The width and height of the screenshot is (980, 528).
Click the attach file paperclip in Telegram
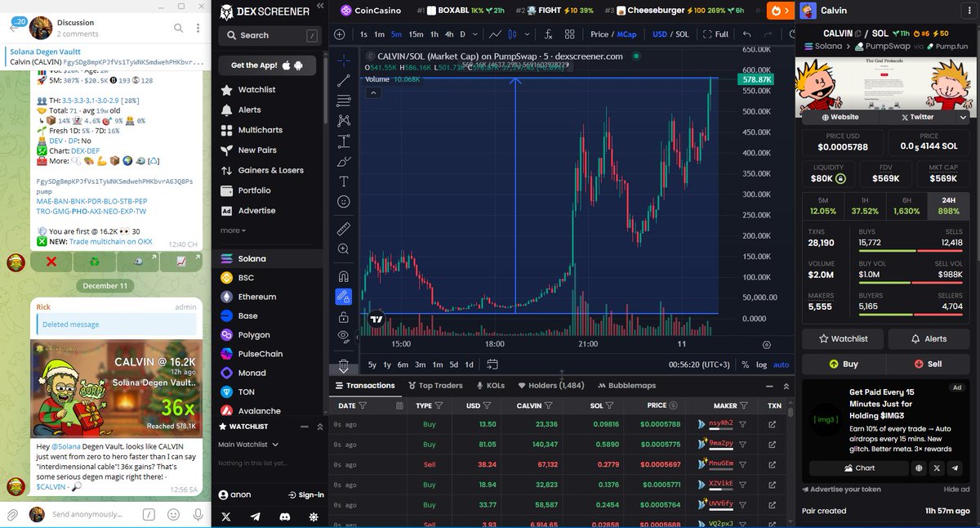tap(12, 515)
